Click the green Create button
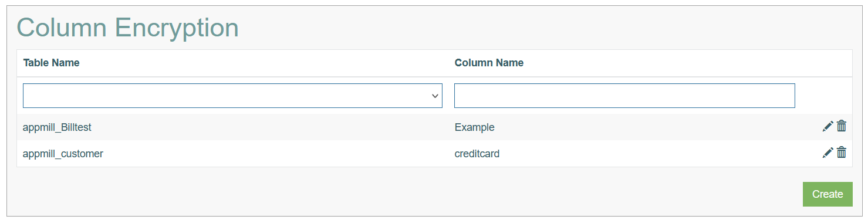868x223 pixels. tap(828, 194)
